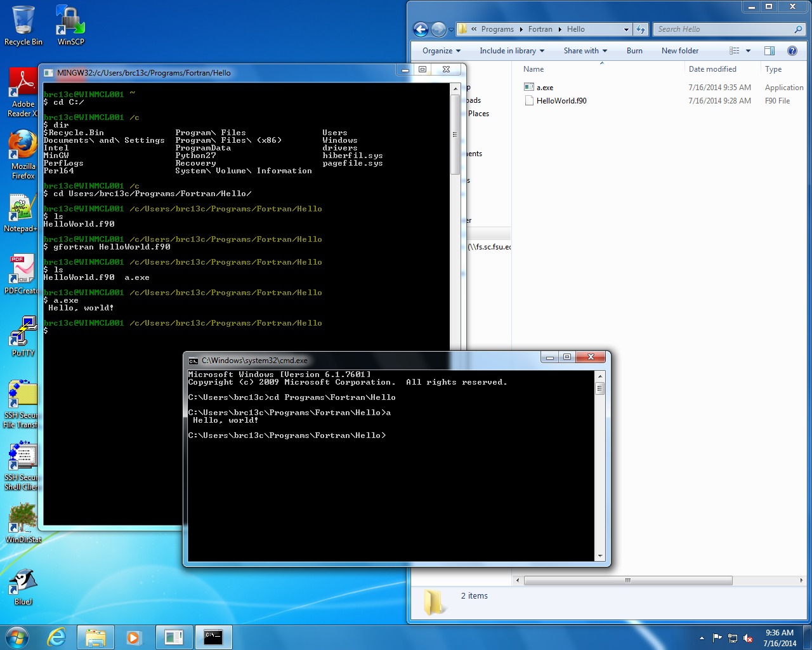Viewport: 812px width, 650px height.
Task: Select the a.exe file in Explorer
Action: (x=546, y=87)
